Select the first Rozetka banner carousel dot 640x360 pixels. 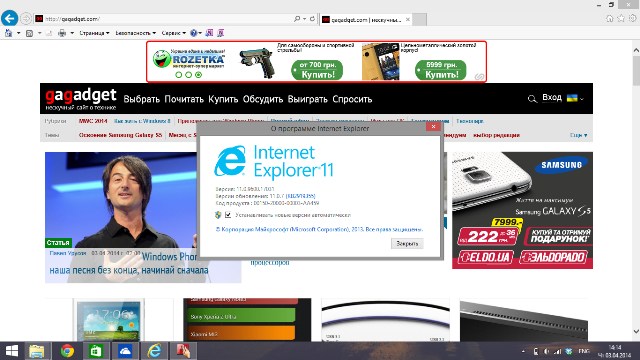pos(178,75)
